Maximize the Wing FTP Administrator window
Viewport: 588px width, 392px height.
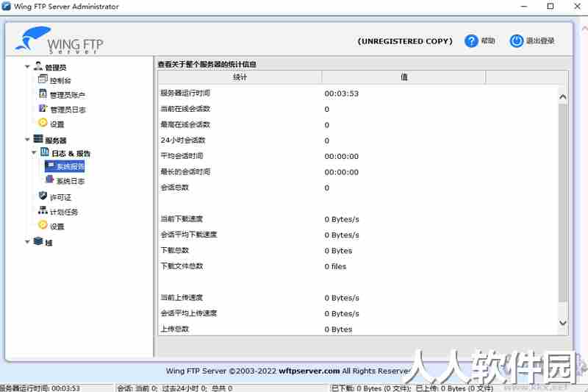[550, 6]
